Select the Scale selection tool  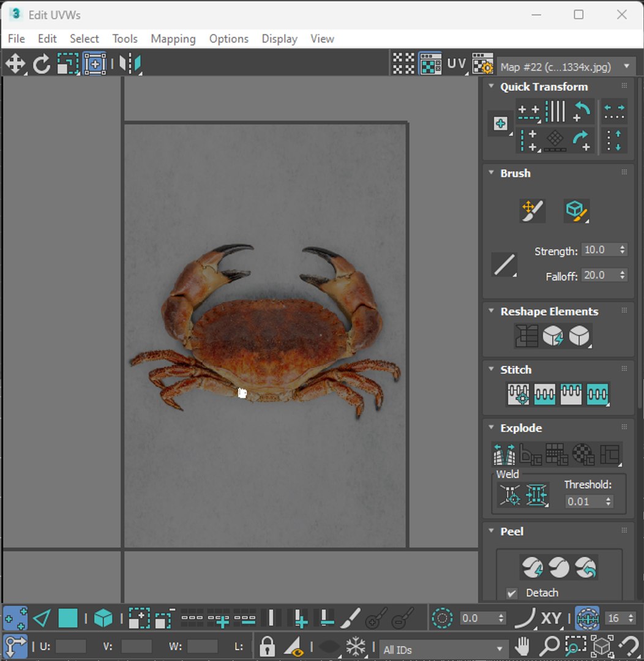(x=68, y=64)
